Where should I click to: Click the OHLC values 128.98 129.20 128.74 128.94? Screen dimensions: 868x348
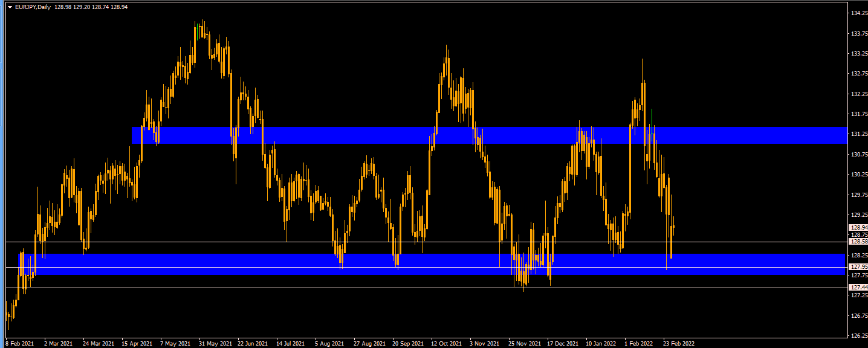point(91,7)
